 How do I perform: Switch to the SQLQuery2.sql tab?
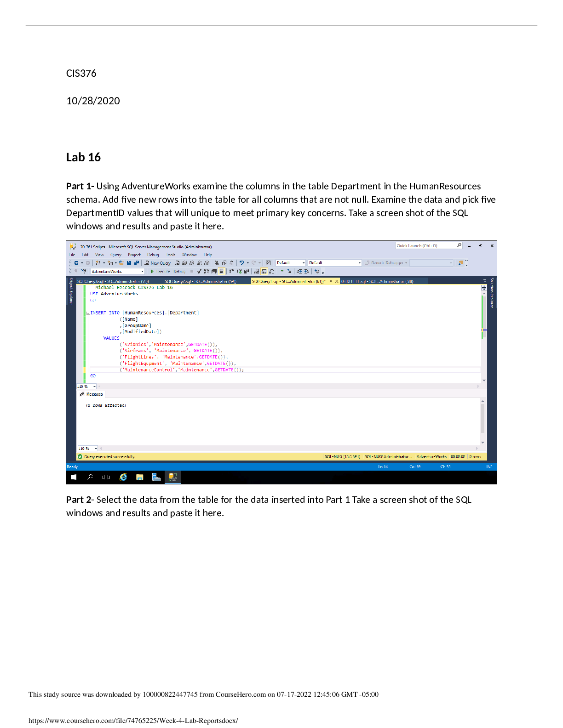(200, 281)
